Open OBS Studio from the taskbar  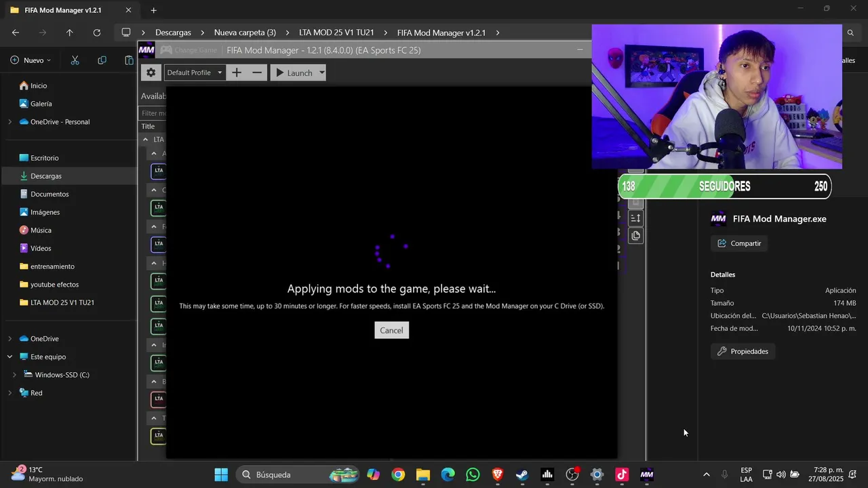pyautogui.click(x=572, y=474)
